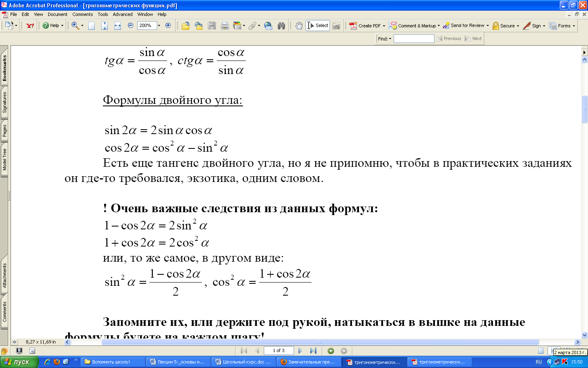Screen dimensions: 588x368
Task: Click the horizontal scrollbar thumb
Action: [x=320, y=342]
